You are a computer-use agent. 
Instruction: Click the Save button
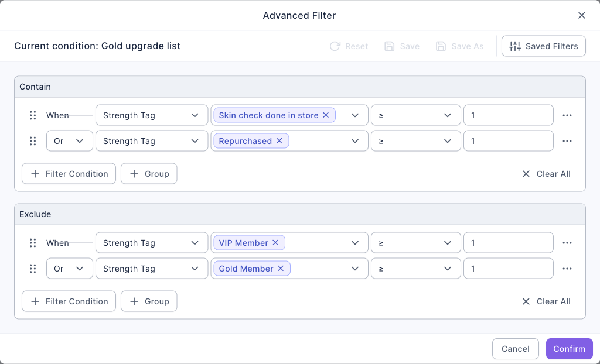pyautogui.click(x=402, y=46)
